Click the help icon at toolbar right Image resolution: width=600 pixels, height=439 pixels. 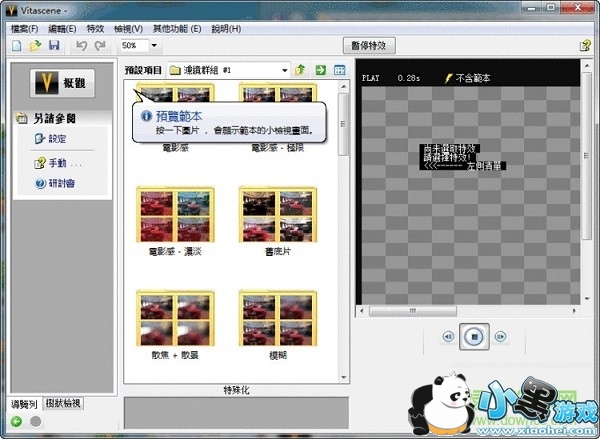[584, 46]
